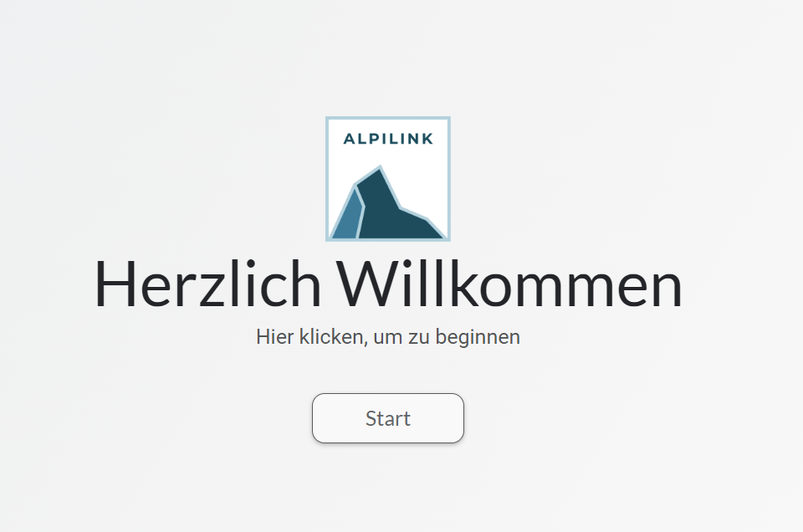Click the word Willkommen in the heading

click(x=509, y=284)
